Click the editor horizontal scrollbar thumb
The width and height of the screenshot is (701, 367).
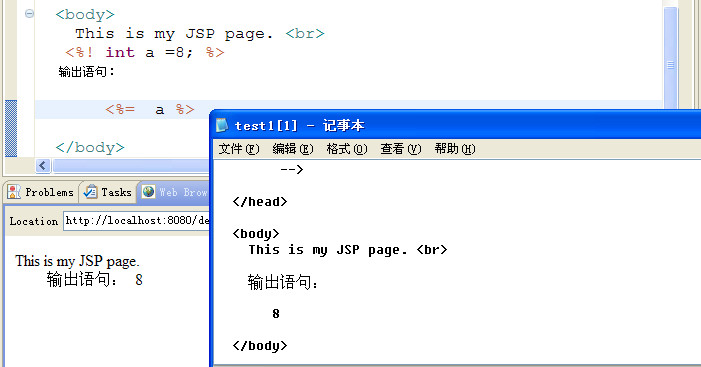[131, 166]
